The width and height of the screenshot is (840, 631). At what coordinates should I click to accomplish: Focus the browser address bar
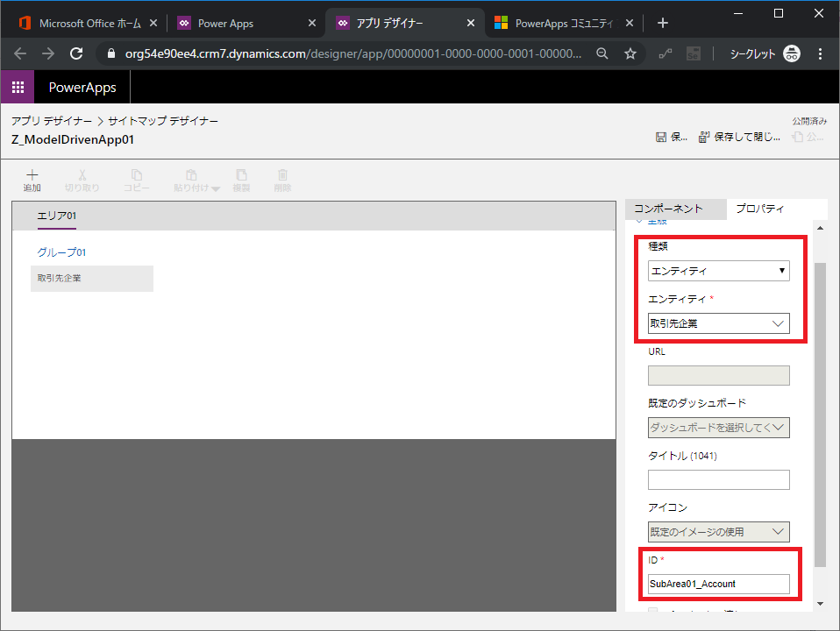(x=353, y=53)
